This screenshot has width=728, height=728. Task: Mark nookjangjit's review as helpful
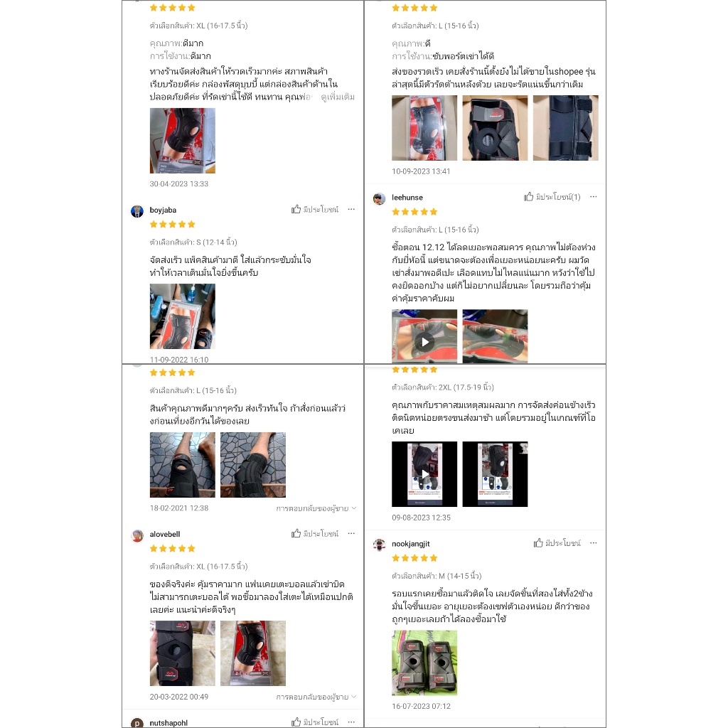(x=557, y=542)
